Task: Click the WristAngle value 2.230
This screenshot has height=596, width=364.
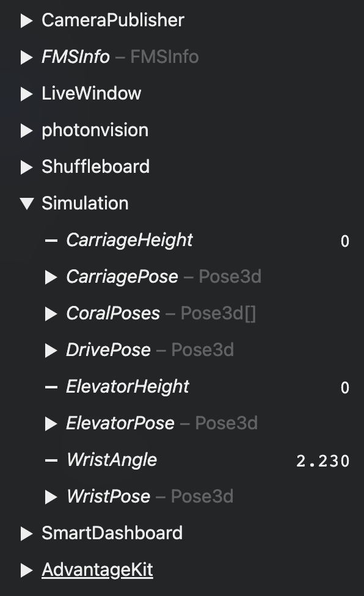Action: pos(323,461)
